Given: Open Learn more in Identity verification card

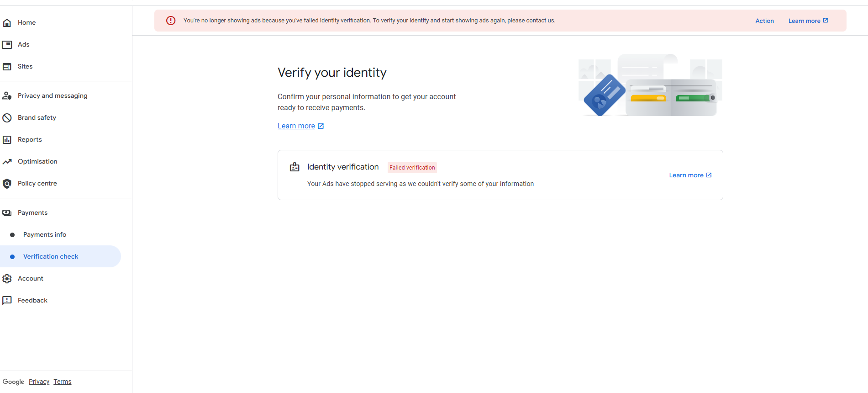Looking at the screenshot, I should [690, 175].
